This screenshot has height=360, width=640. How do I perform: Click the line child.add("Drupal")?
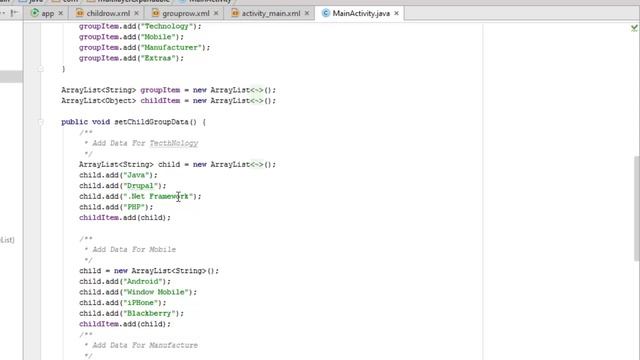[x=122, y=186]
